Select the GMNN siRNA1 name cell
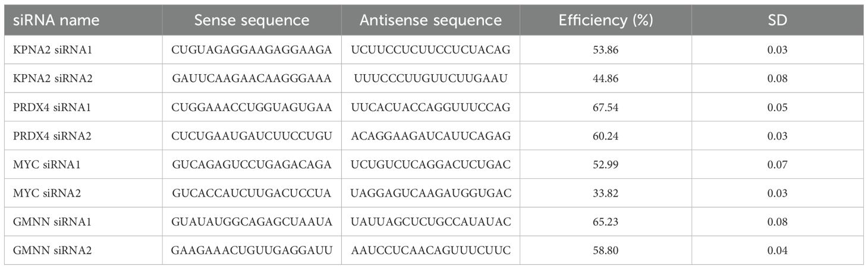 [x=52, y=221]
